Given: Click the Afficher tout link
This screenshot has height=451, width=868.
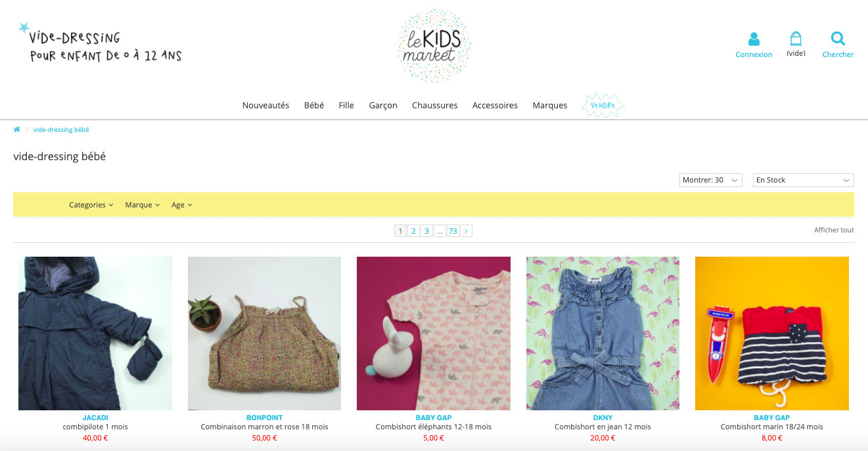Looking at the screenshot, I should [834, 230].
